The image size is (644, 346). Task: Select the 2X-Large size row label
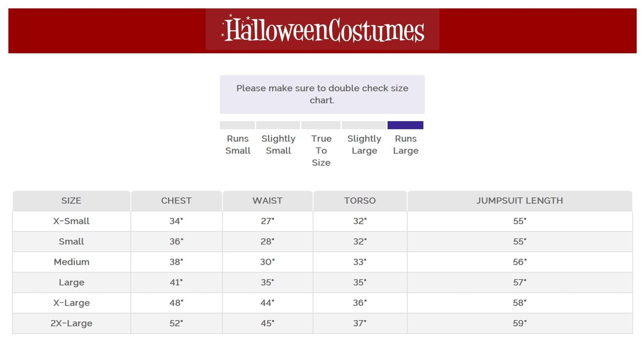click(x=71, y=323)
